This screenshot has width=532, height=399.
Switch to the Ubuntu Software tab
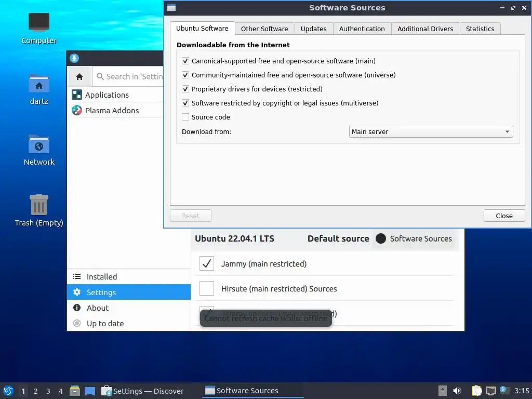point(202,29)
